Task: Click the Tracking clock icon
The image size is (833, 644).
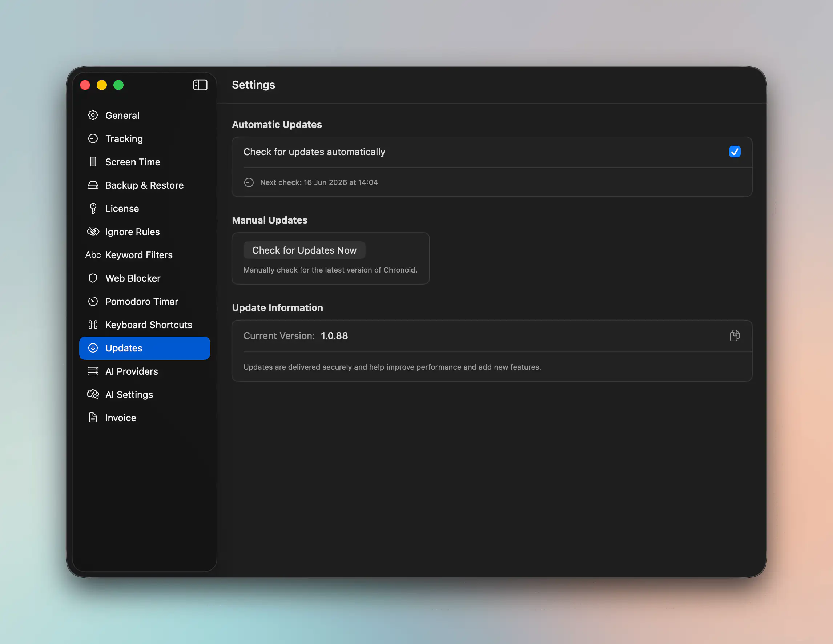Action: (93, 138)
